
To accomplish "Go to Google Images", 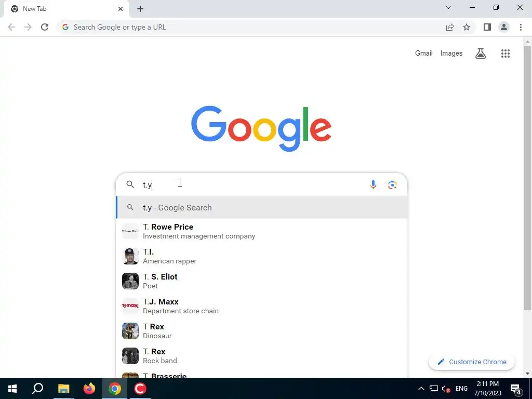I will (x=451, y=54).
